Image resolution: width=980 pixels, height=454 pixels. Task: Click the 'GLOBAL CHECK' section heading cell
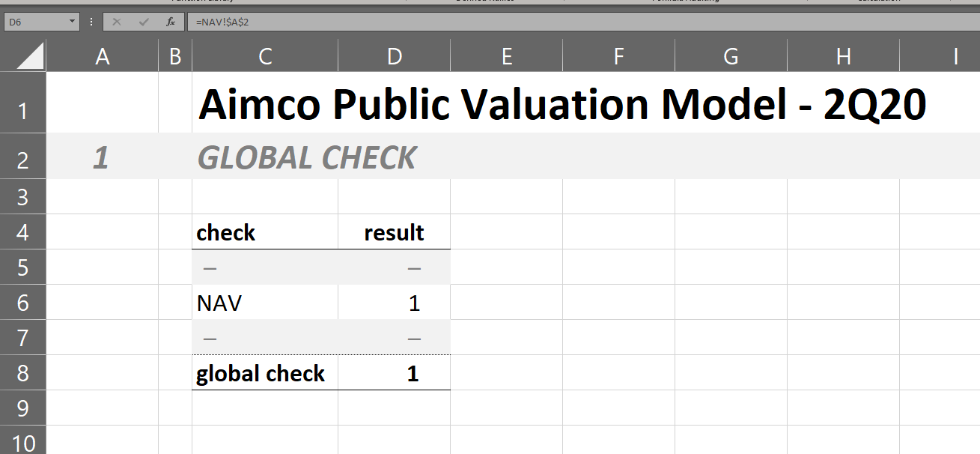(306, 158)
